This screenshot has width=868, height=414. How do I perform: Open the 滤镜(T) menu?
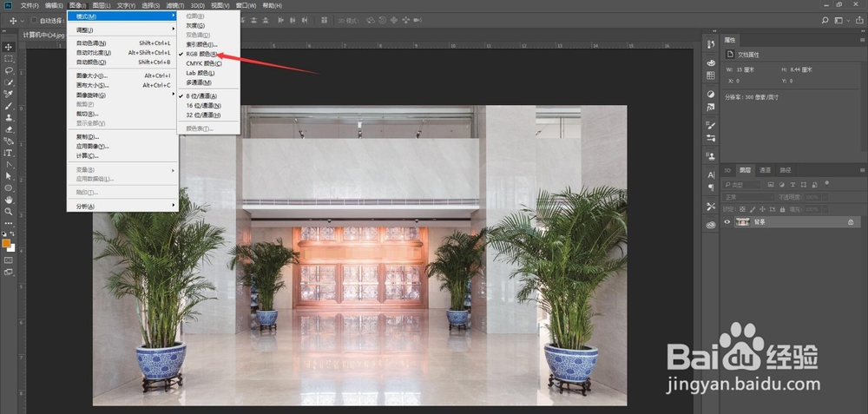[175, 5]
